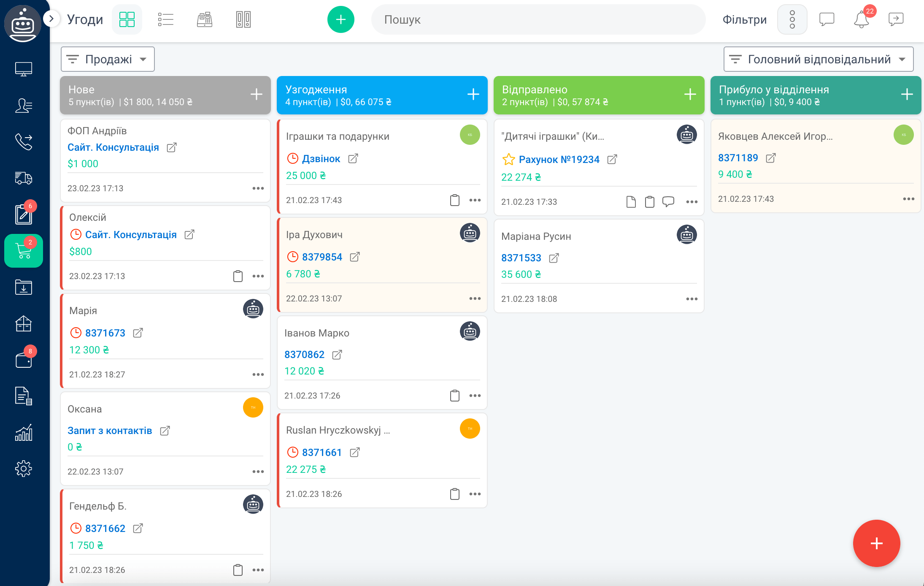Viewport: 924px width, 586px height.
Task: Open wallet icon with 8 badge
Action: pos(24,360)
